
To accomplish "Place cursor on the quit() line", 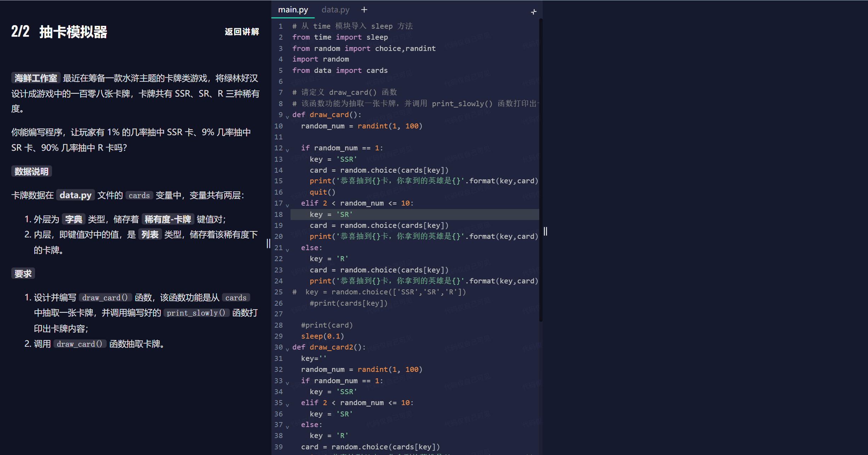I will coord(322,192).
